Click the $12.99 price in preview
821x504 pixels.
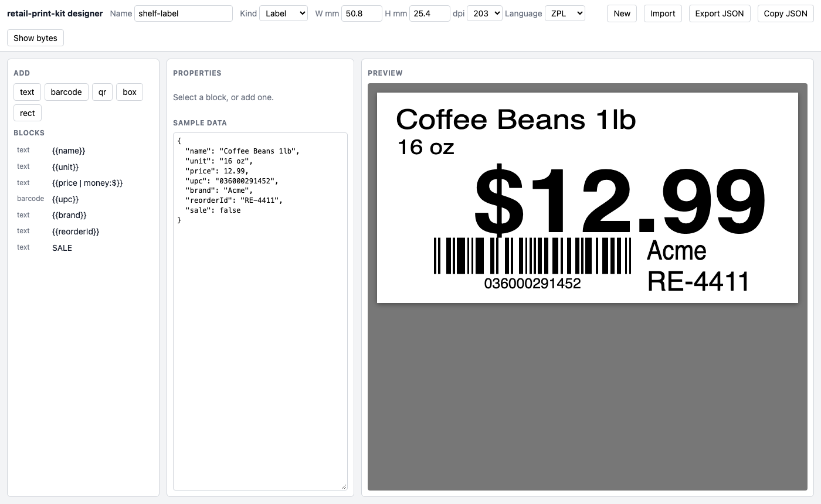(620, 200)
